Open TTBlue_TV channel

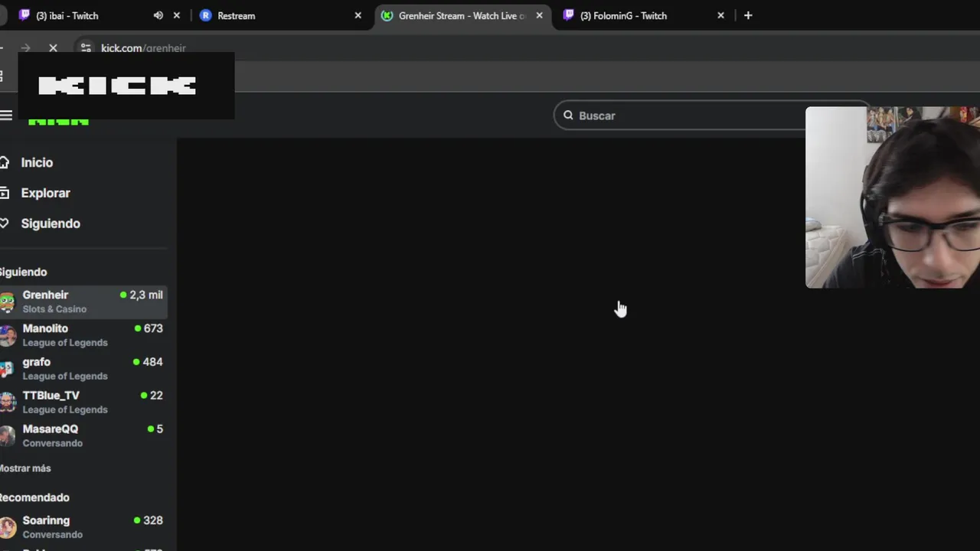tap(83, 403)
